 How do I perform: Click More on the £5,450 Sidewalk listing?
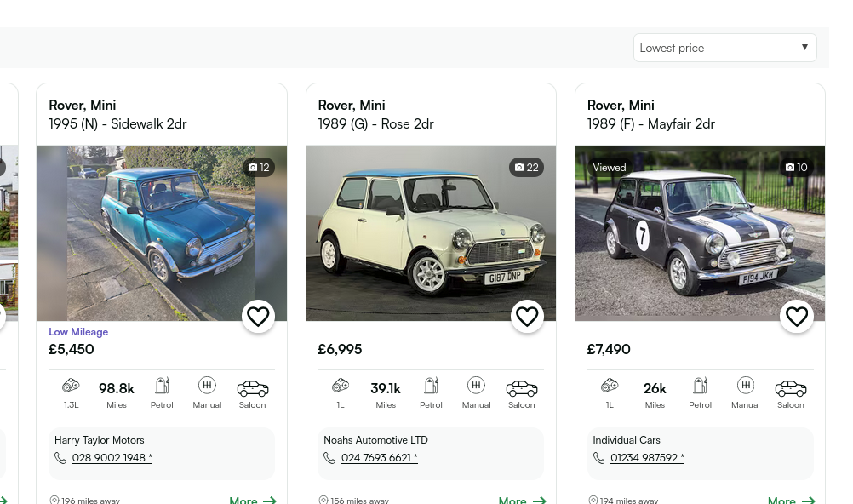(x=253, y=501)
